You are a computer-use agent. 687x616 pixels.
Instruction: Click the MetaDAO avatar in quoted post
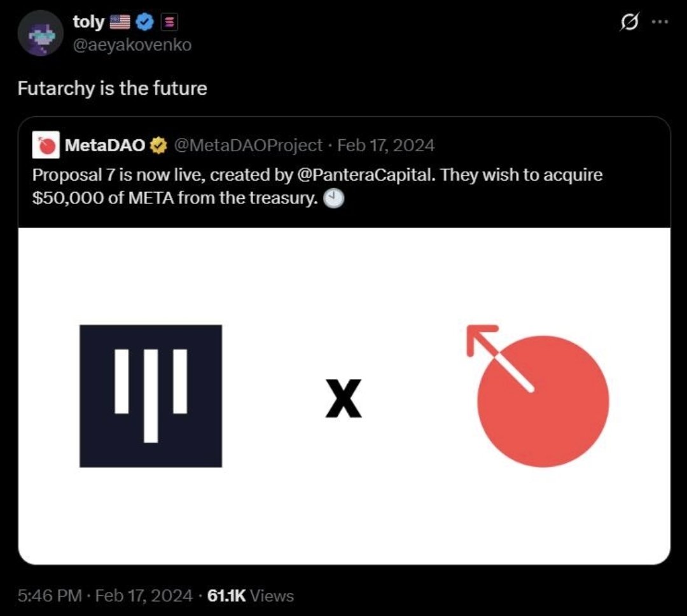47,146
